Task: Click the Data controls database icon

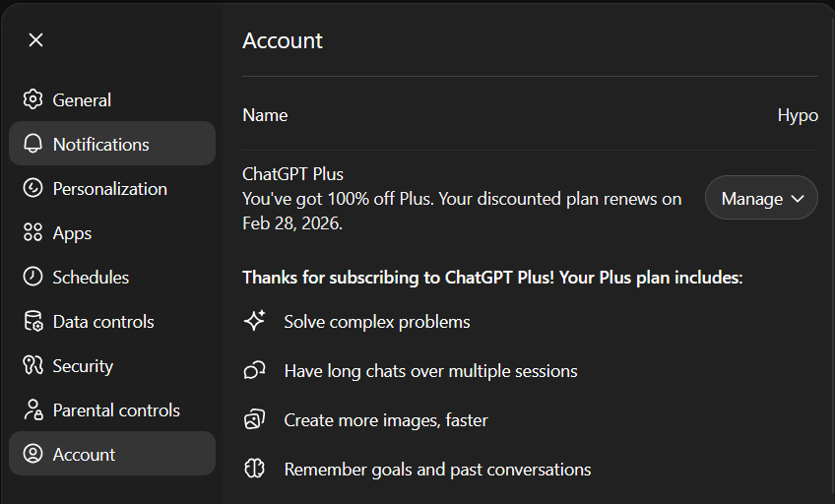Action: tap(33, 321)
